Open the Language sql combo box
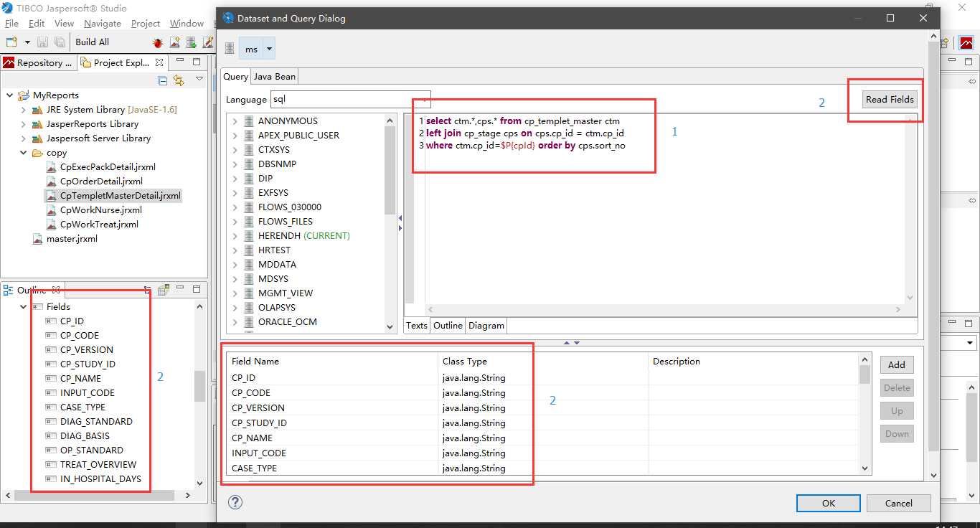980x528 pixels. [x=350, y=100]
